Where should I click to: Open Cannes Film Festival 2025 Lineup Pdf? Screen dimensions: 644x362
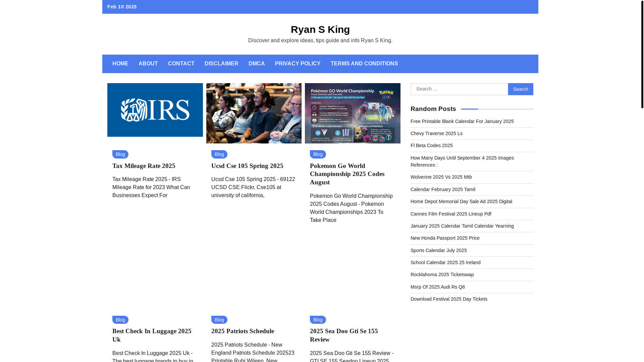click(451, 214)
